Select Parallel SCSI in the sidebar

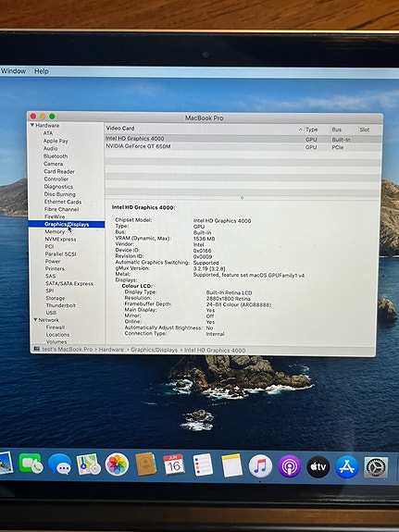60,254
